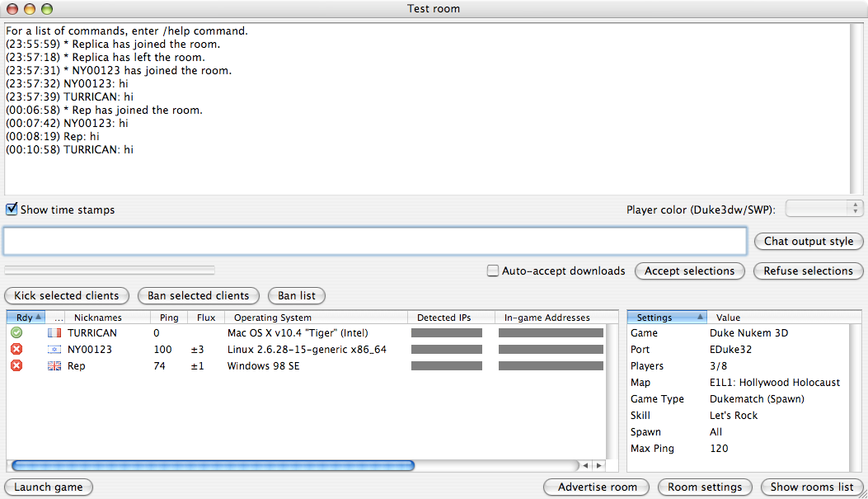
Task: Click the Max Ping 120 value
Action: [x=719, y=449]
